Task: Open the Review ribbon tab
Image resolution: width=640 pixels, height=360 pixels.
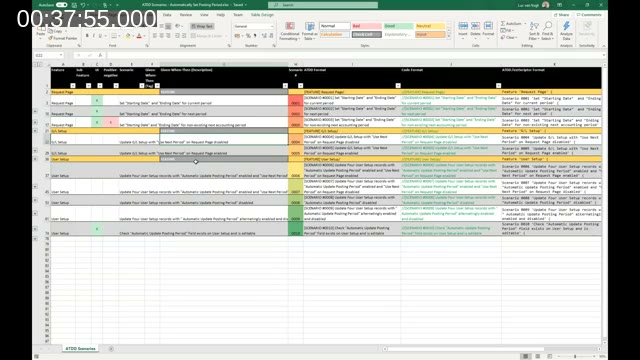Action: (186, 15)
